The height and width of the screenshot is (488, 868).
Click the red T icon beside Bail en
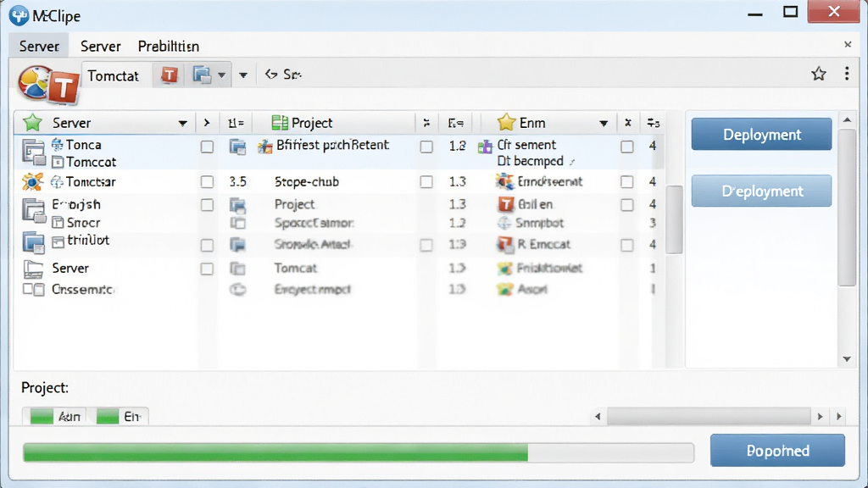[505, 204]
